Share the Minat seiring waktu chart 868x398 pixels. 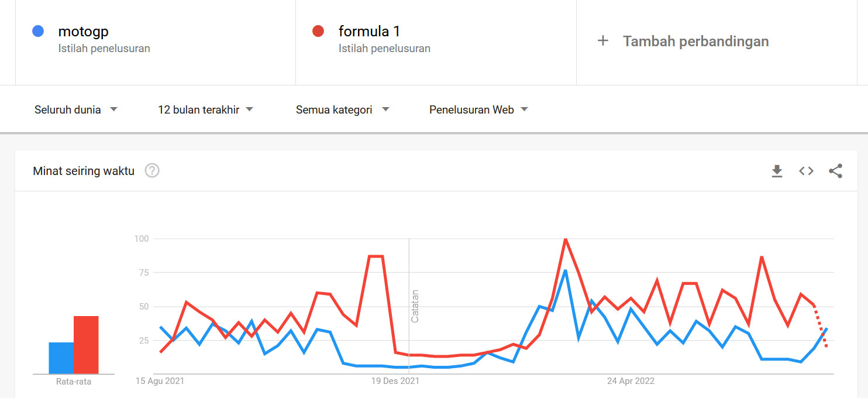point(835,171)
